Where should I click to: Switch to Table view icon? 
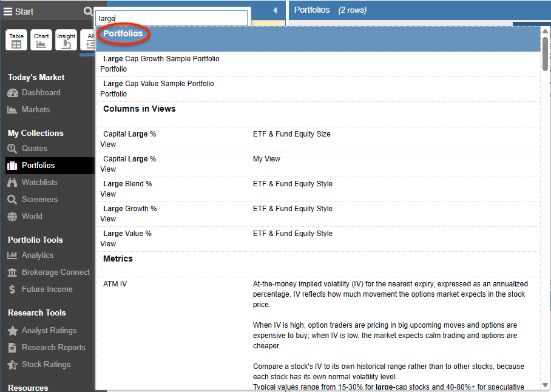(x=16, y=40)
